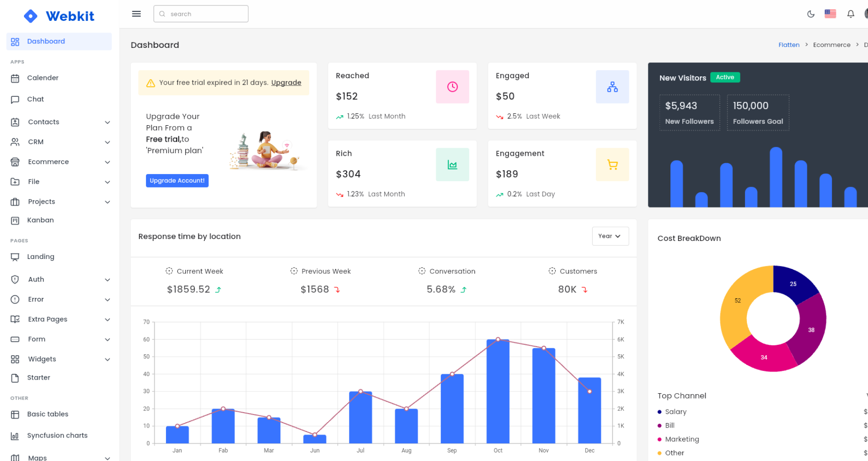Viewport: 868px width, 461px height.
Task: Toggle dark mode with the moon icon
Action: coord(811,14)
